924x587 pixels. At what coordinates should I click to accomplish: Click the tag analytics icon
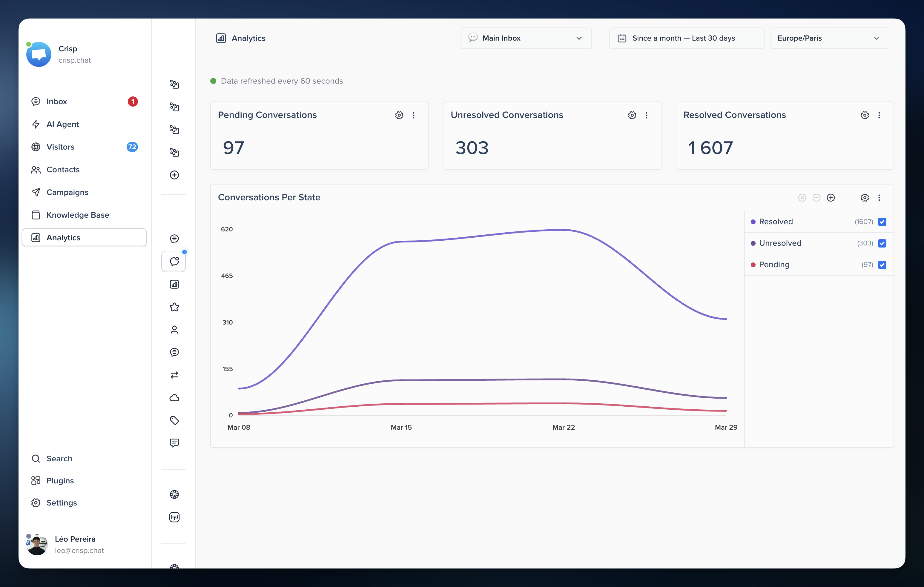click(x=175, y=420)
